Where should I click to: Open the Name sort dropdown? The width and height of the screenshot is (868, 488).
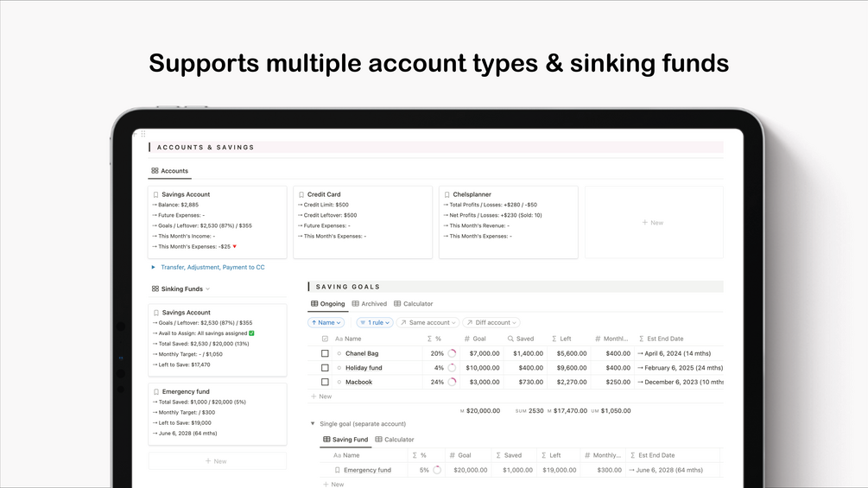326,322
